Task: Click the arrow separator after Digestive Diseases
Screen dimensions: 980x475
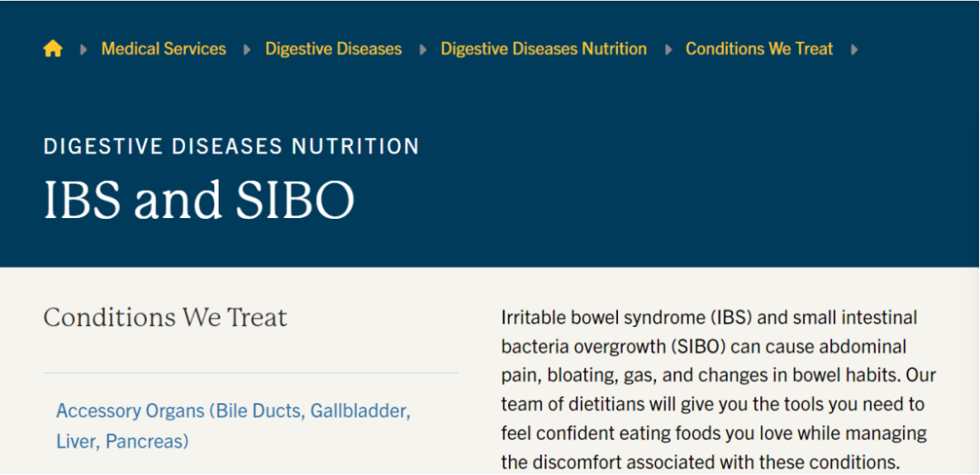Action: tap(422, 50)
